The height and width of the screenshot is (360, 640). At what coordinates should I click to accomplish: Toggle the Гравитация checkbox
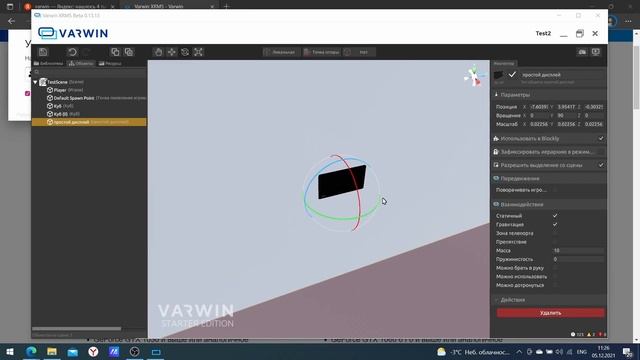pyautogui.click(x=555, y=224)
